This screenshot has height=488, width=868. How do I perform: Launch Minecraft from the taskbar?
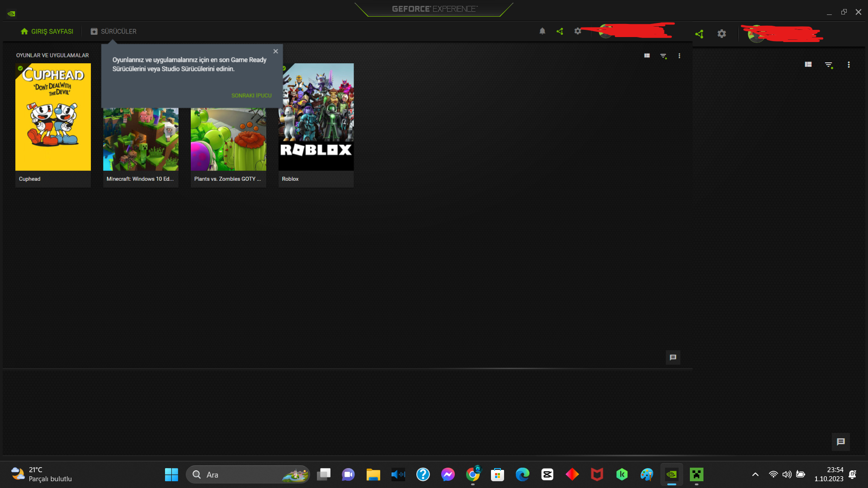click(697, 474)
